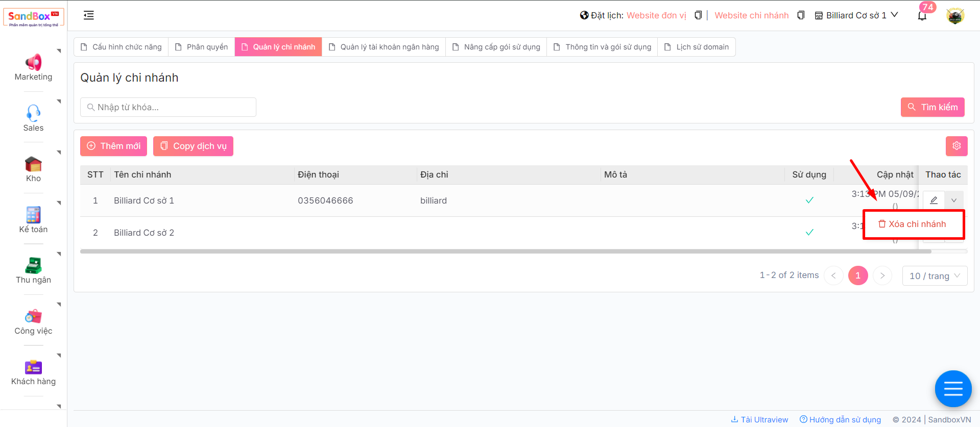Open the Marketing module icon
This screenshot has width=980, height=427.
[33, 63]
